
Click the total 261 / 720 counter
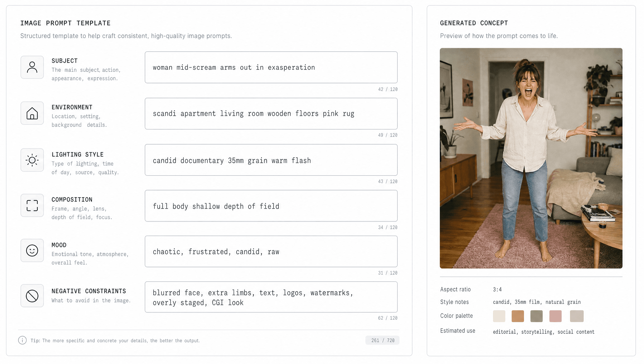[x=382, y=340]
